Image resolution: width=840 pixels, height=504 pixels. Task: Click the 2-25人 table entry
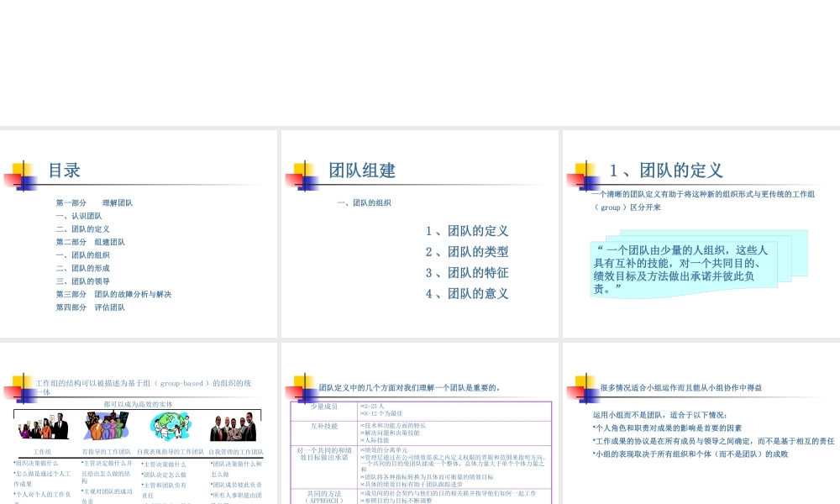click(372, 407)
